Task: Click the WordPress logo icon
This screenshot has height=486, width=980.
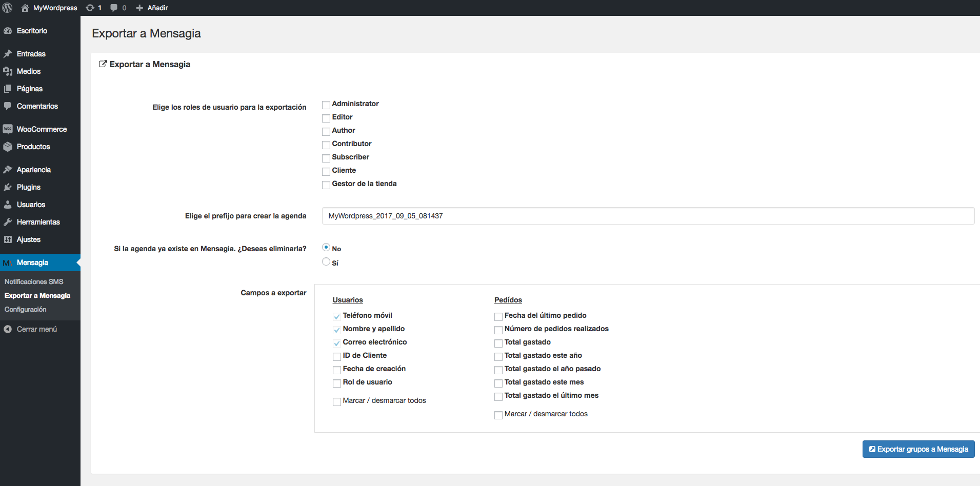Action: (x=8, y=8)
